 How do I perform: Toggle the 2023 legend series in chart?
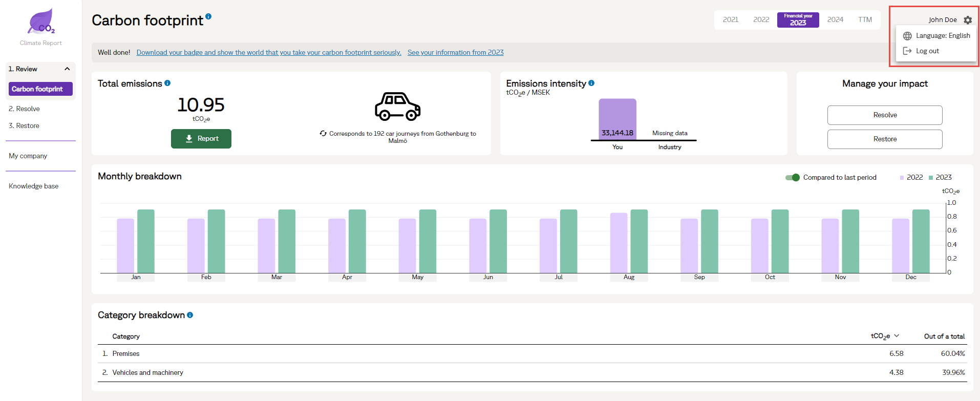[x=940, y=178]
